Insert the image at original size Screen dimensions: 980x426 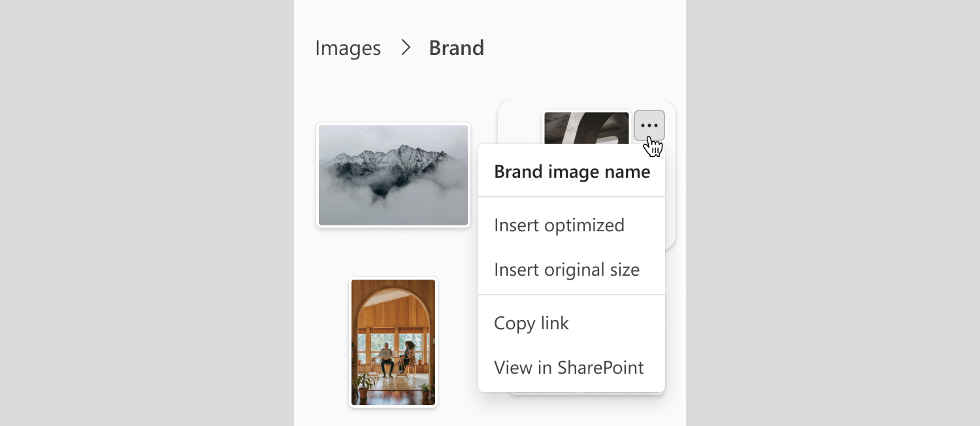[566, 270]
